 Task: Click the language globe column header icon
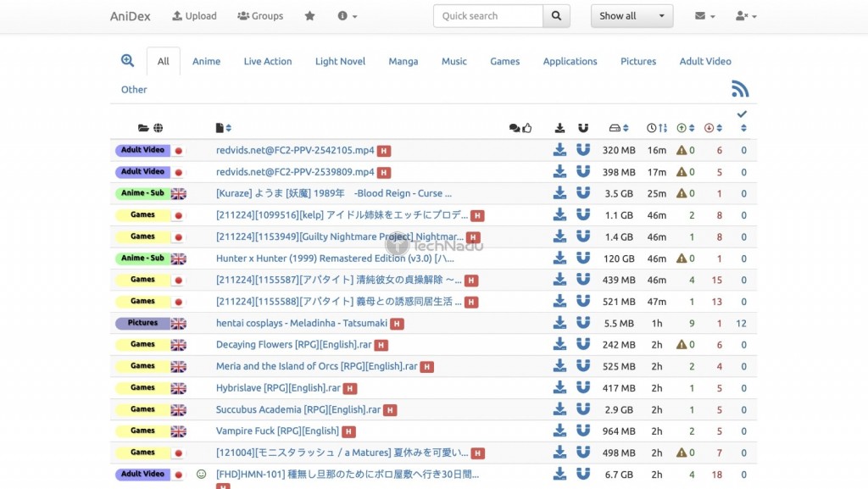159,128
